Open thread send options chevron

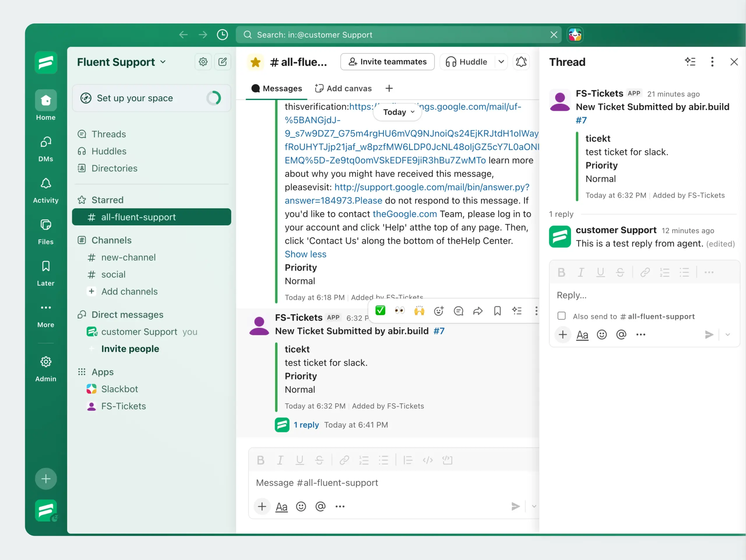click(727, 335)
